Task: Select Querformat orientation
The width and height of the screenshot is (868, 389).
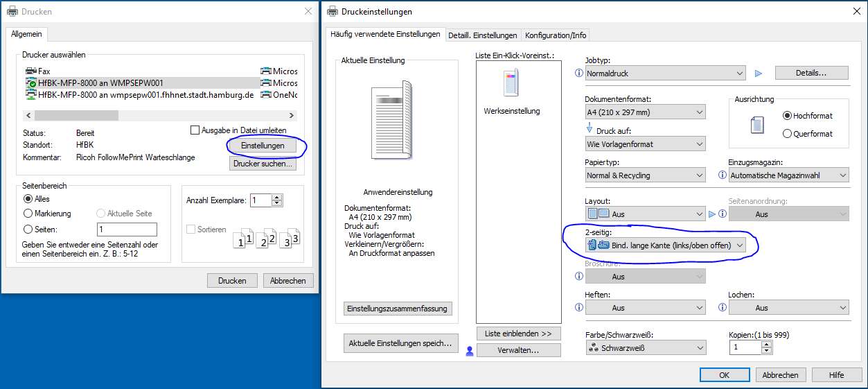Action: [787, 134]
